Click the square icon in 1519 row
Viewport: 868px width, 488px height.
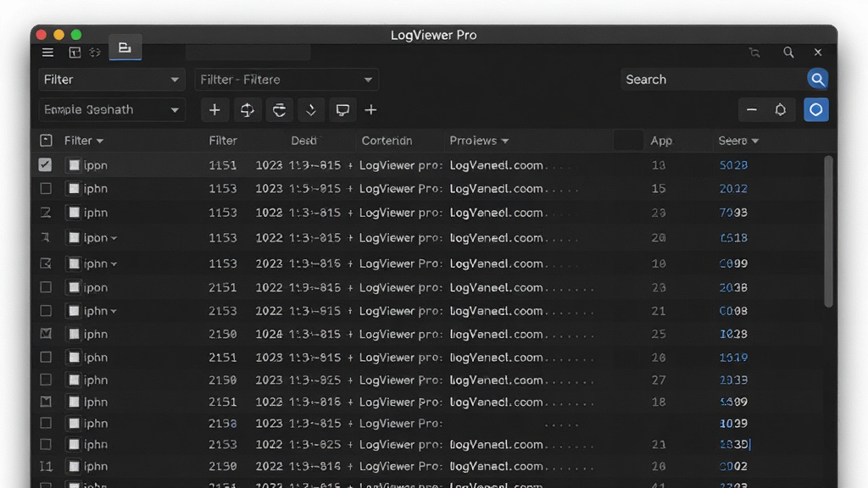[x=74, y=357]
